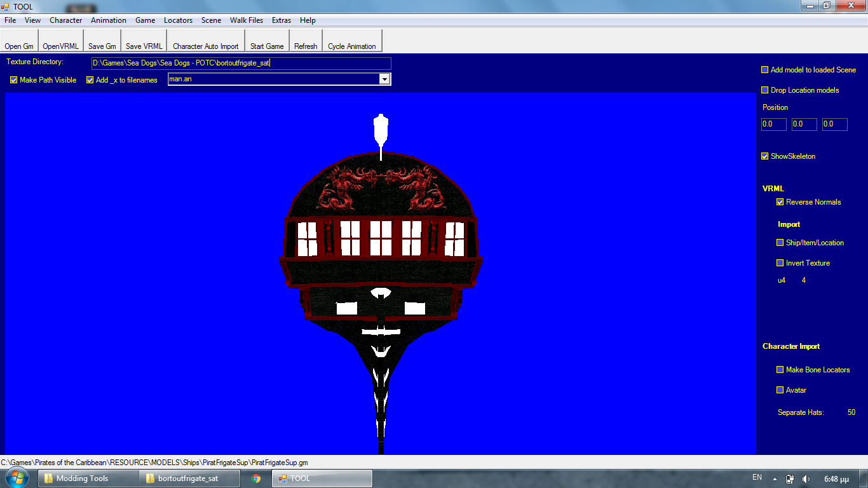This screenshot has height=488, width=868.
Task: Click the loaded PiratFrigateSup.gm path in status bar
Action: (x=154, y=463)
